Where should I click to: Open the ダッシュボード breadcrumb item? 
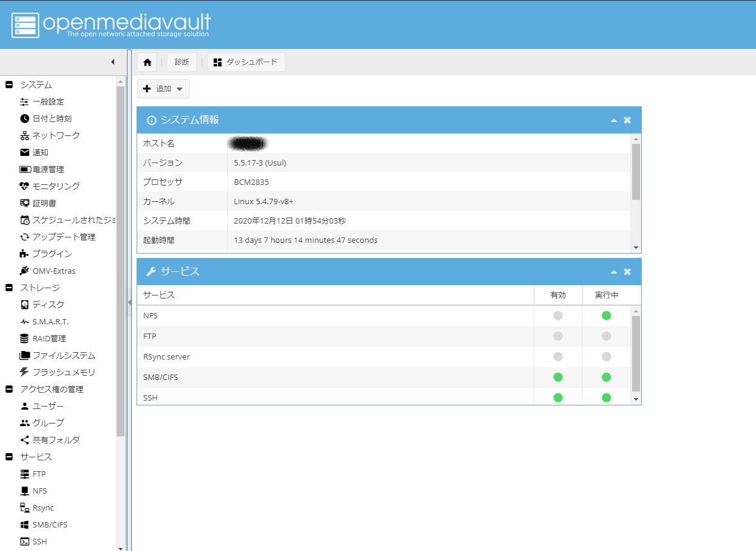(246, 62)
